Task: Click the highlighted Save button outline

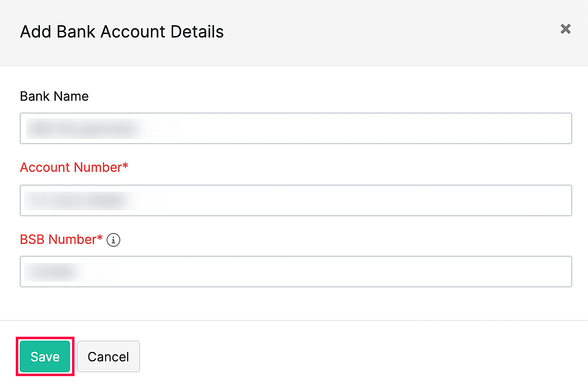Action: [x=45, y=356]
